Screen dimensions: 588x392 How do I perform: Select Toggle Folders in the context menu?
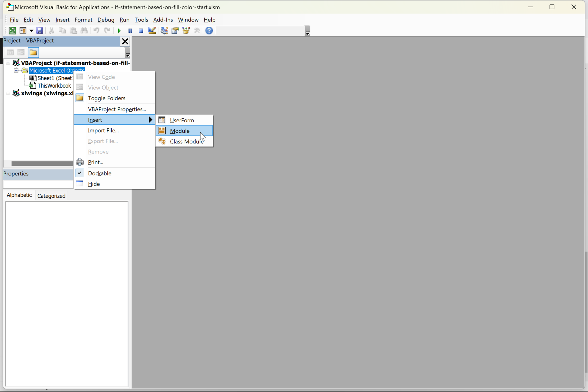(x=107, y=98)
